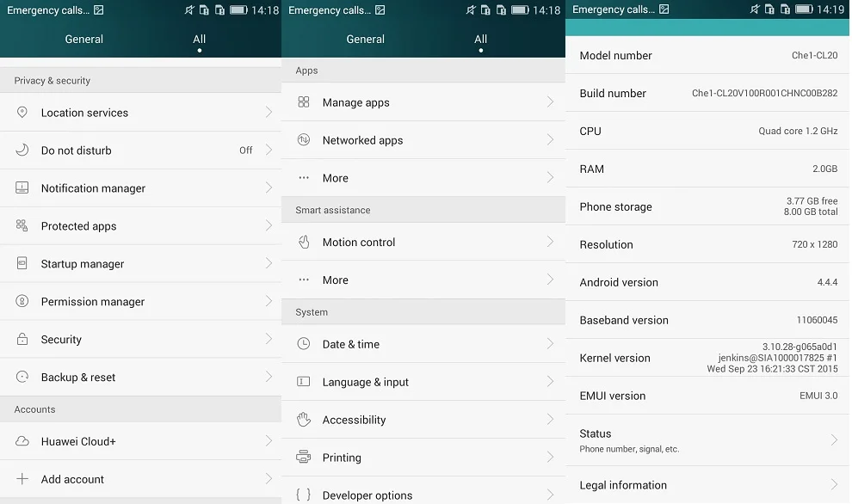Open Permission manager settings
The width and height of the screenshot is (852, 504).
93,302
